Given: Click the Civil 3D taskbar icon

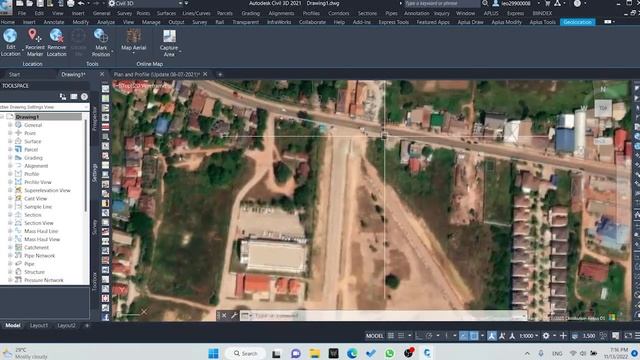Looking at the screenshot, I should coord(427,353).
